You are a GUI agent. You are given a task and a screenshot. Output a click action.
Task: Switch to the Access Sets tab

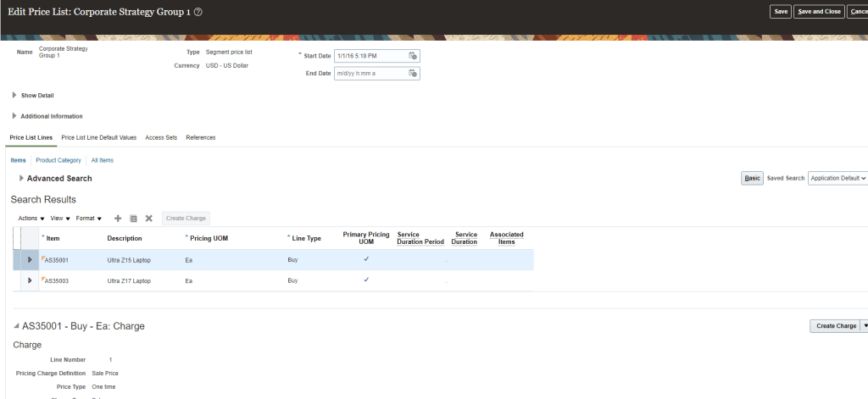(161, 137)
